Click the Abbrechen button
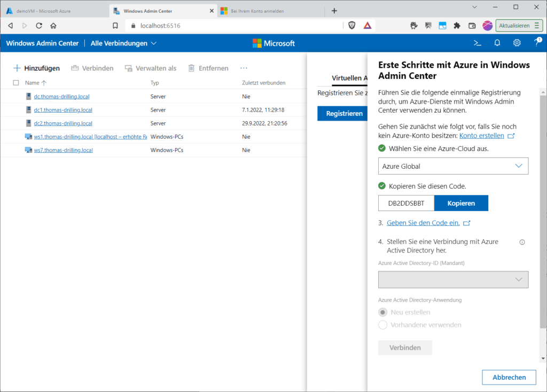The height and width of the screenshot is (392, 547). click(x=509, y=378)
